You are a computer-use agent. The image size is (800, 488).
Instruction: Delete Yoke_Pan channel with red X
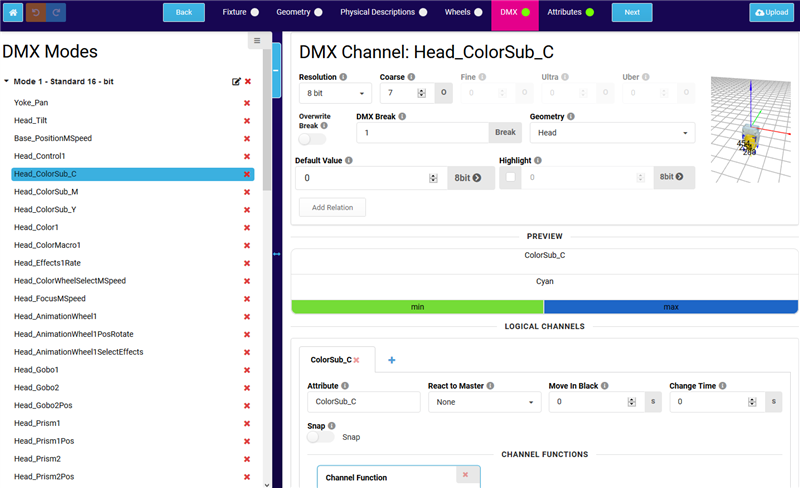coord(247,103)
